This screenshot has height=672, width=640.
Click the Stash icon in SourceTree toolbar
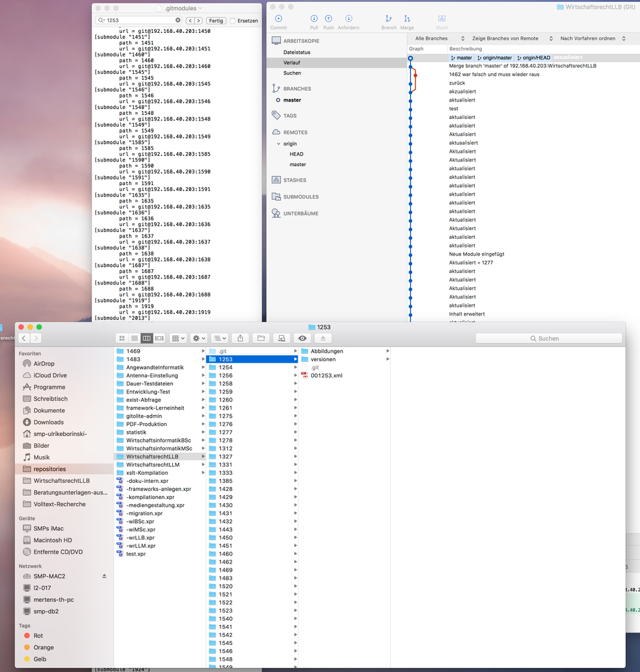pyautogui.click(x=442, y=18)
